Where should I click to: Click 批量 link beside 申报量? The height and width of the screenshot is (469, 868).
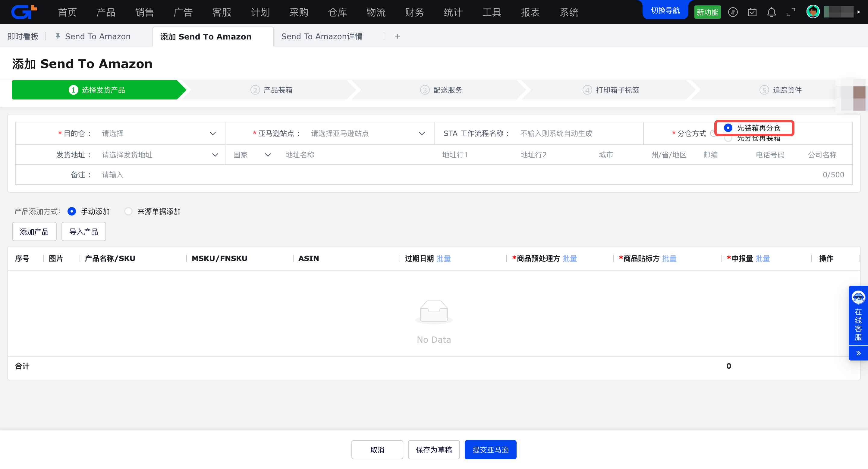point(763,258)
